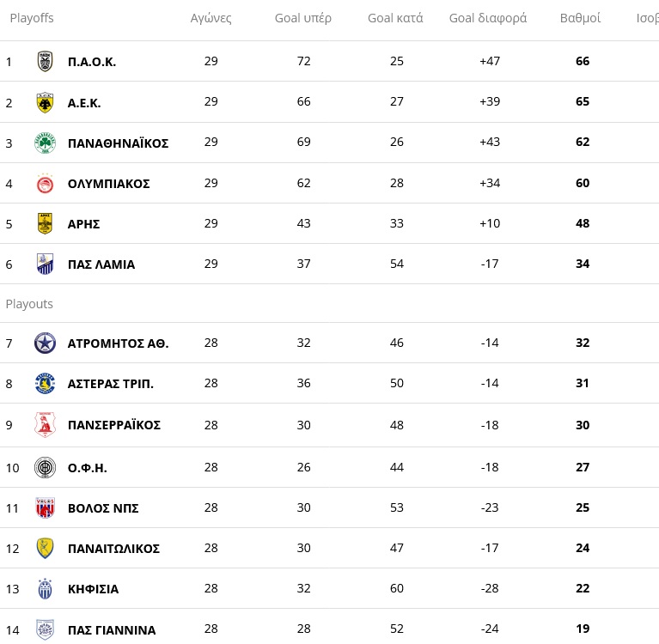659x644 pixels.
Task: Open the ΟΛΥΜΠΙΑΚΟΣ team name link
Action: coord(109,184)
